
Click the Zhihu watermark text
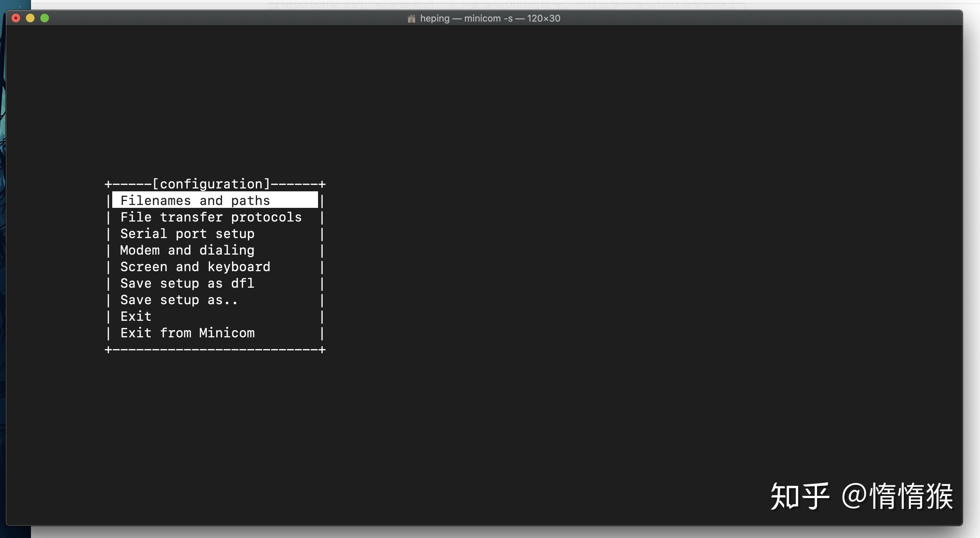861,496
